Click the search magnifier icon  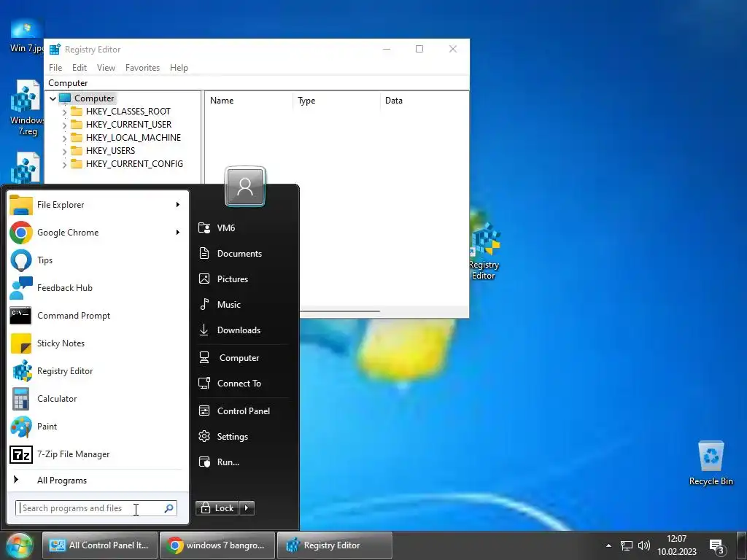point(169,508)
